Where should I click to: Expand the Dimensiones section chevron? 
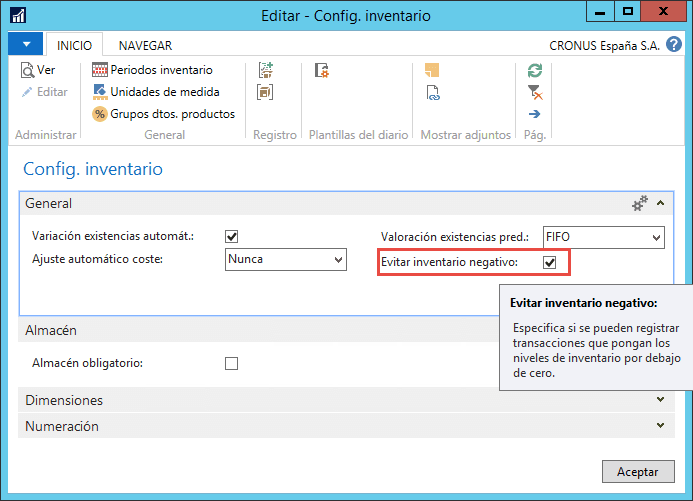click(x=661, y=399)
